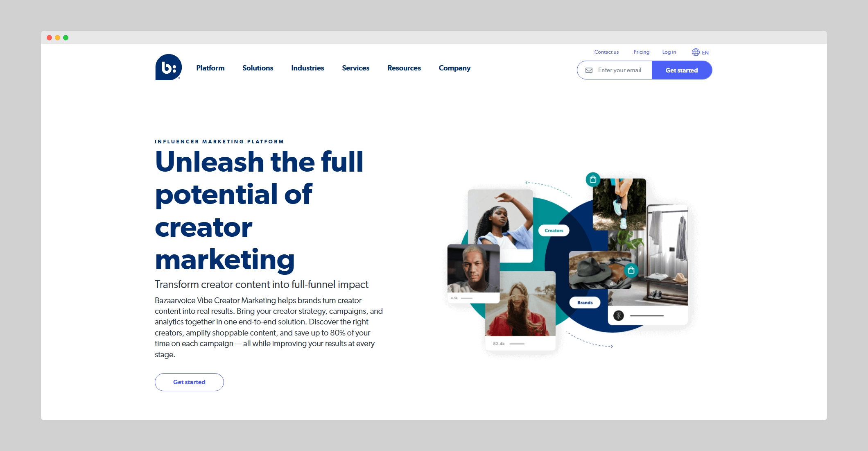
Task: Click the green maximize window dot
Action: pos(66,38)
